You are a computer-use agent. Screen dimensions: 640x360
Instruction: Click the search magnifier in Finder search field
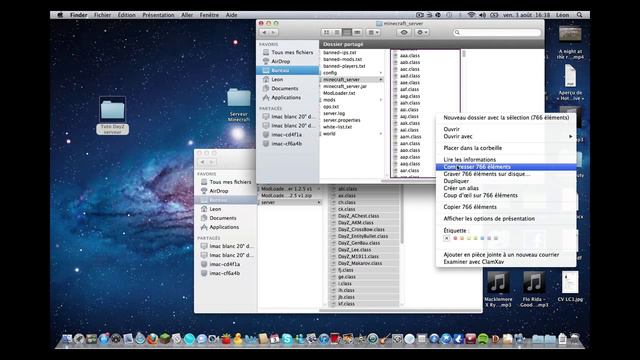[457, 32]
